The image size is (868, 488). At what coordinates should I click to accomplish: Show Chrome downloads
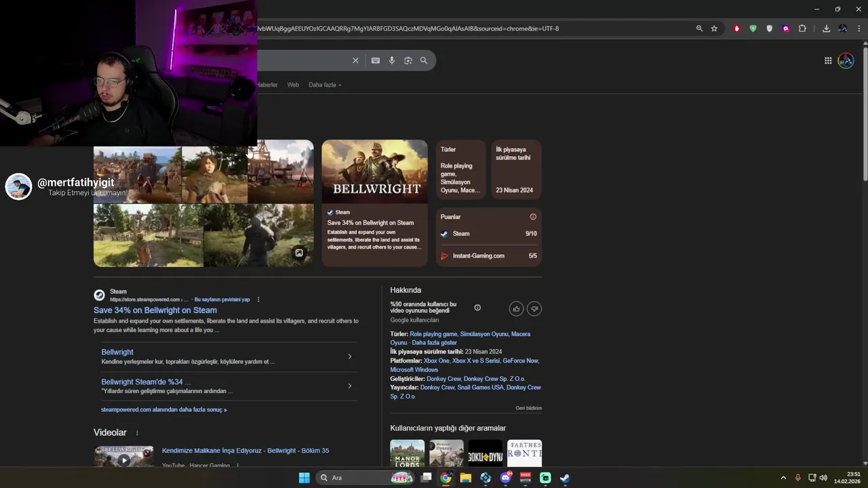826,28
